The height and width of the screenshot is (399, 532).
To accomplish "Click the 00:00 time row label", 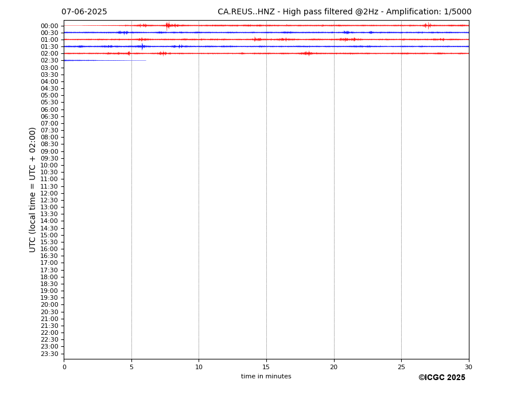I will pos(49,26).
